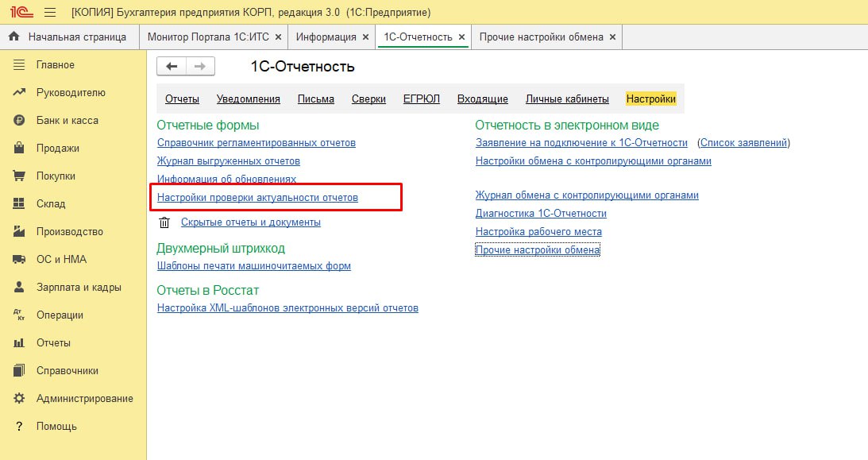Open Заявление на подключение к 1С-Отчетности
The image size is (868, 460).
point(581,143)
